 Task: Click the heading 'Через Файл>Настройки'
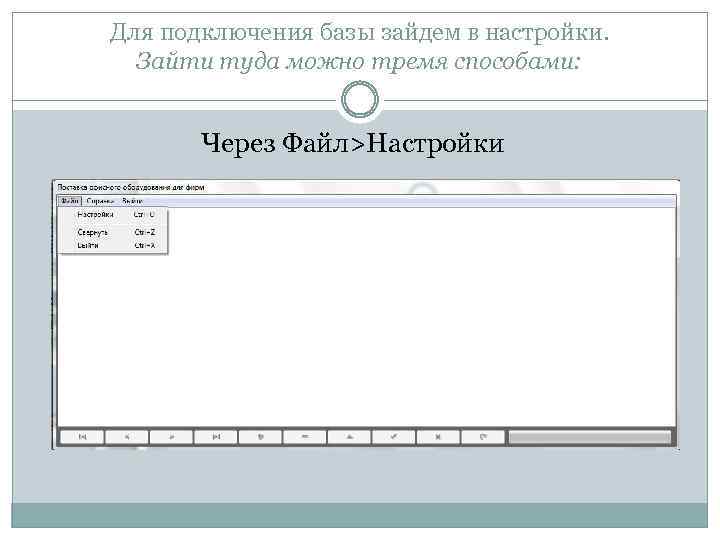coord(352,143)
